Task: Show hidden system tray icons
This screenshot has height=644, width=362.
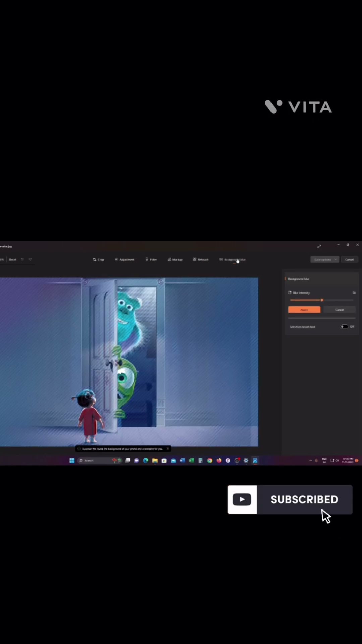Action: [310, 461]
